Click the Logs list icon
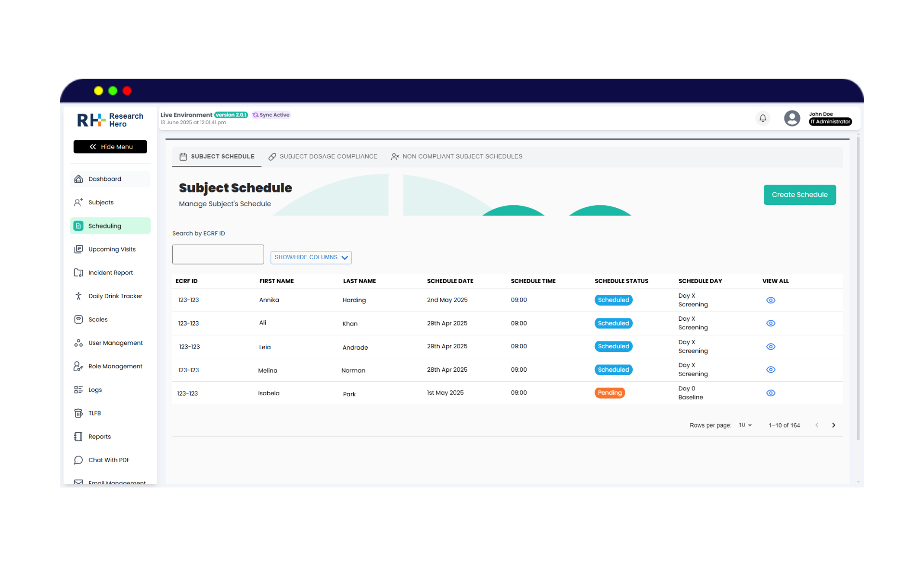The image size is (924, 566). coord(78,390)
